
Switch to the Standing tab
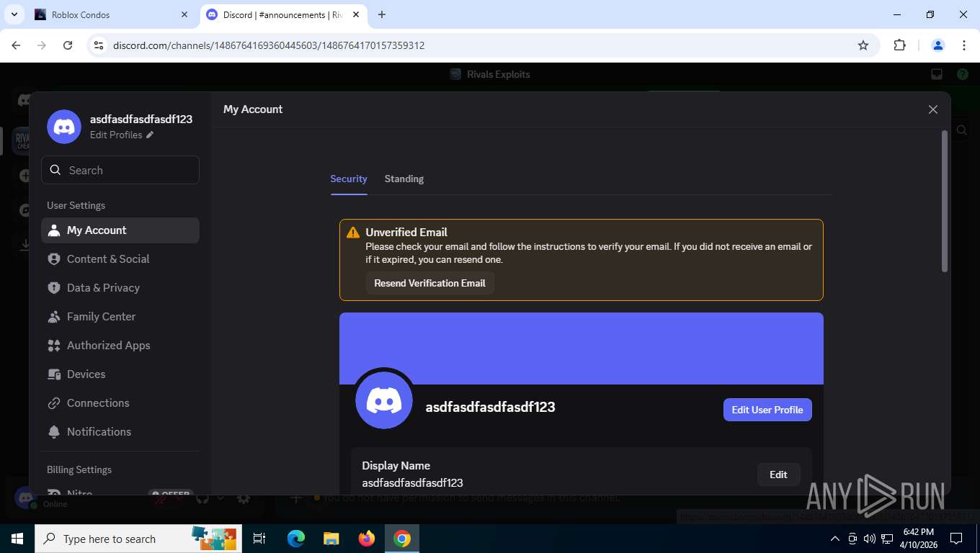click(404, 179)
